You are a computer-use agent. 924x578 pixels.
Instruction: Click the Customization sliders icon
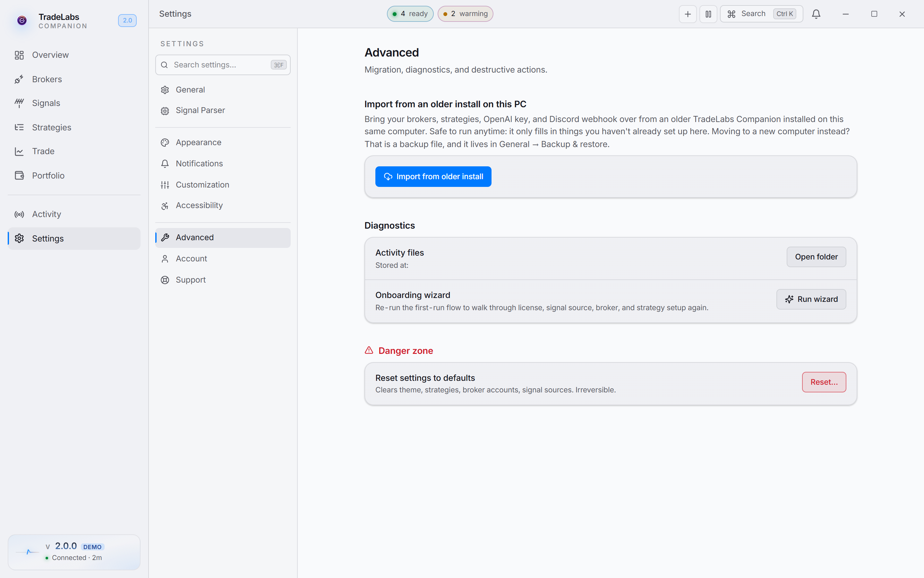pos(165,185)
